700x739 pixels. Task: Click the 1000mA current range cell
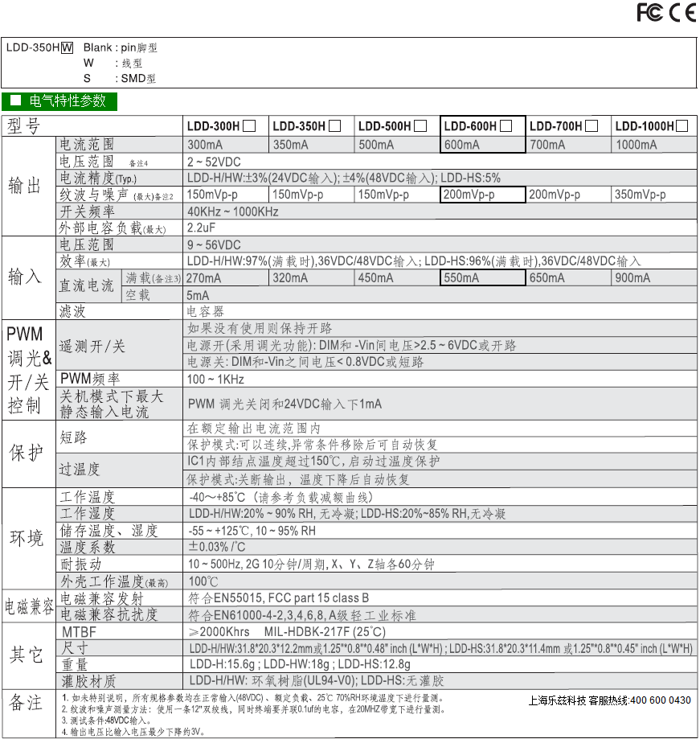tap(654, 145)
